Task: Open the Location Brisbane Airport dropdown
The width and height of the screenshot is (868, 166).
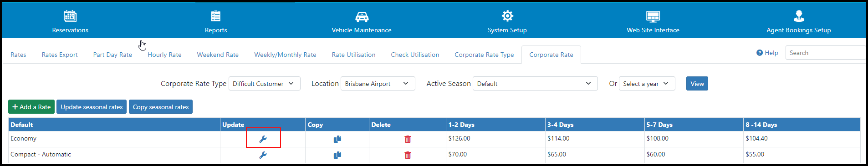Action: (x=378, y=84)
